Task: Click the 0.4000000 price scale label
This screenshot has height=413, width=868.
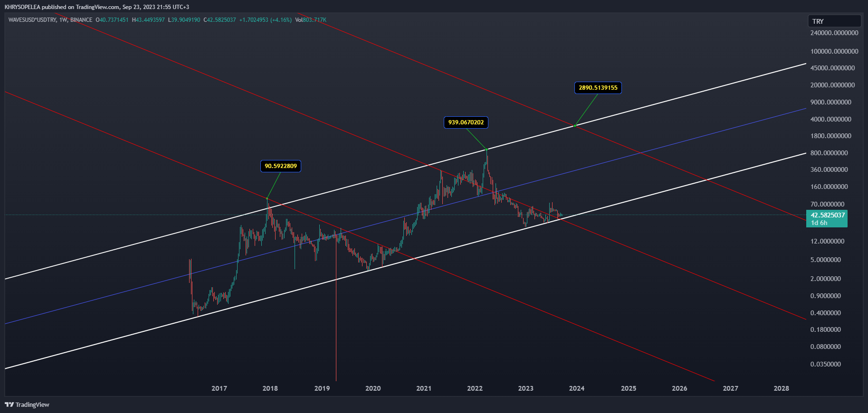Action: coord(826,313)
